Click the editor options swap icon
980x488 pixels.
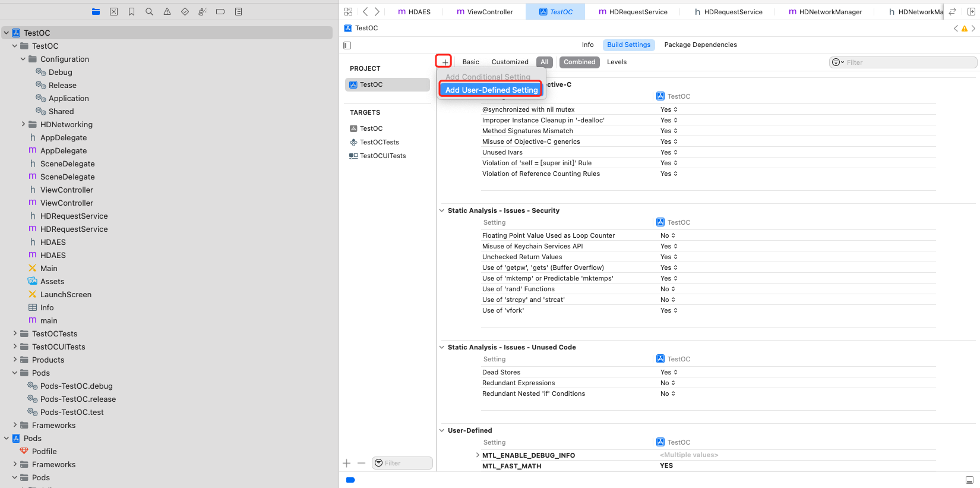point(952,11)
